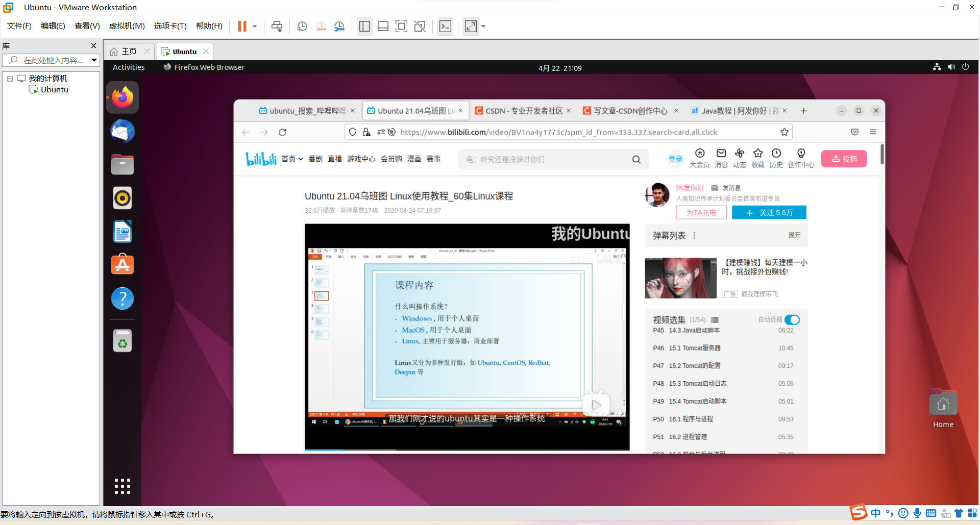The image size is (980, 525).
Task: Expand the 弹幕列表 with 展开
Action: tap(794, 235)
